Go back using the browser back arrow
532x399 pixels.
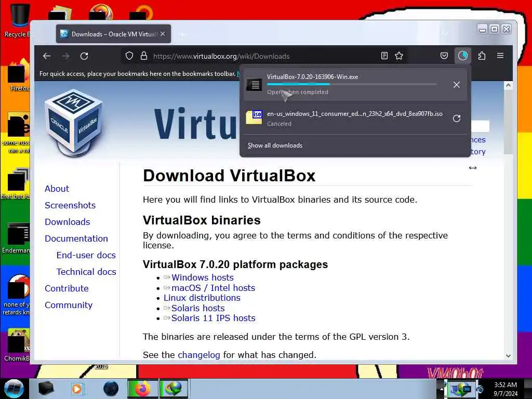tap(47, 56)
